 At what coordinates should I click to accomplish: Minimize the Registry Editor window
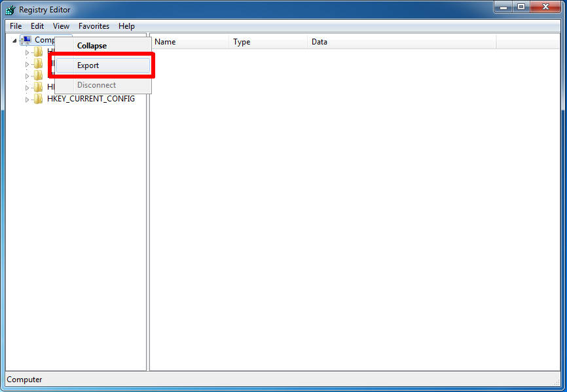503,7
